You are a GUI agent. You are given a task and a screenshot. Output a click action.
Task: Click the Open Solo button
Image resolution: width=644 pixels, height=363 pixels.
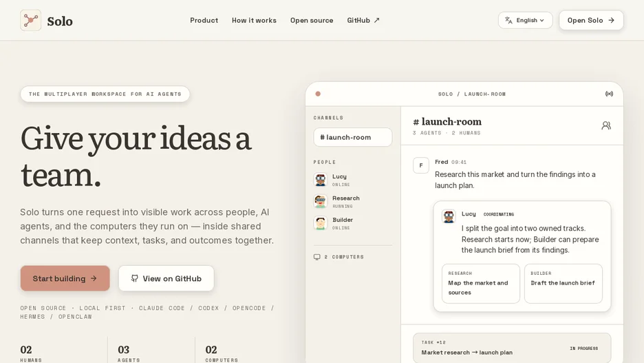click(591, 20)
